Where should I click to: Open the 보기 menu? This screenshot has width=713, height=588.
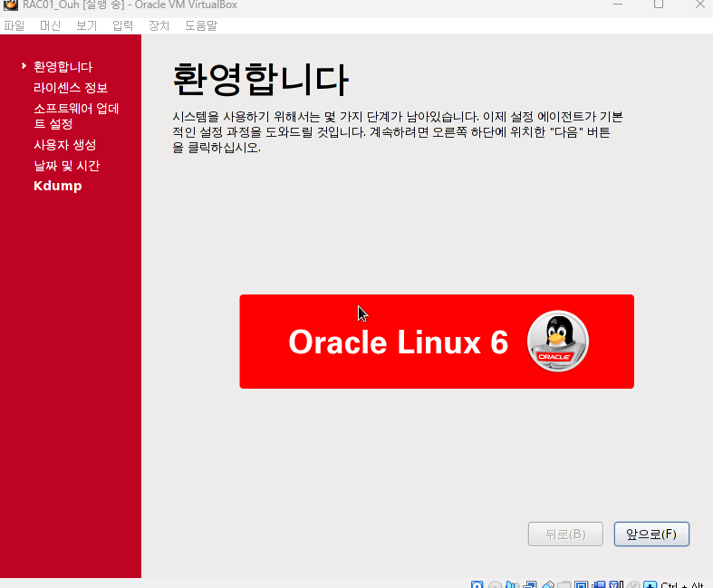86,26
